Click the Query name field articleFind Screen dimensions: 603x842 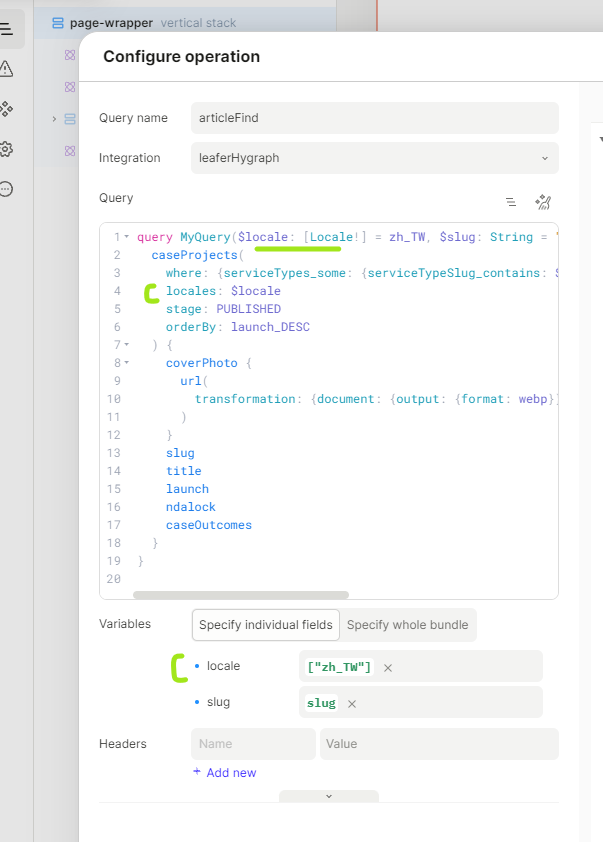374,118
